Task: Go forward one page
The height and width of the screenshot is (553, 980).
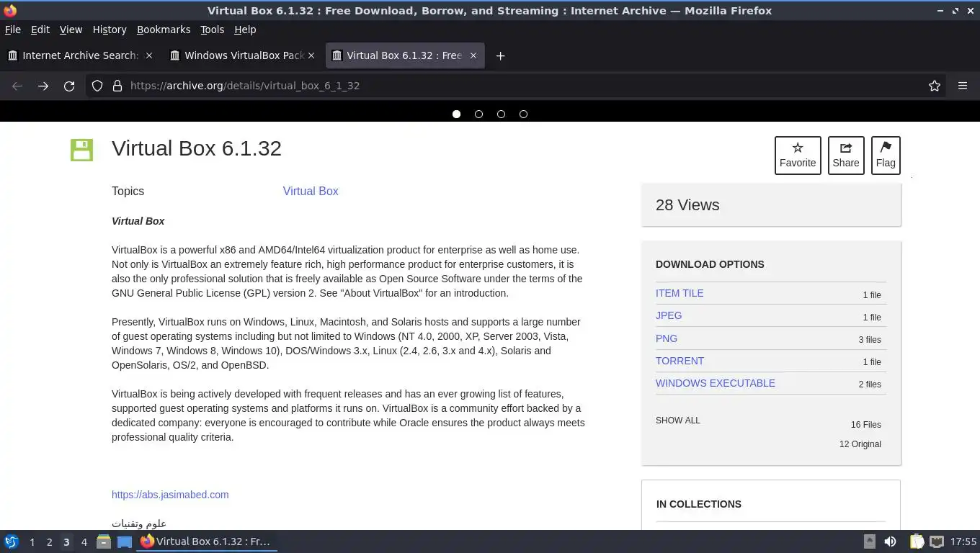Action: [43, 86]
